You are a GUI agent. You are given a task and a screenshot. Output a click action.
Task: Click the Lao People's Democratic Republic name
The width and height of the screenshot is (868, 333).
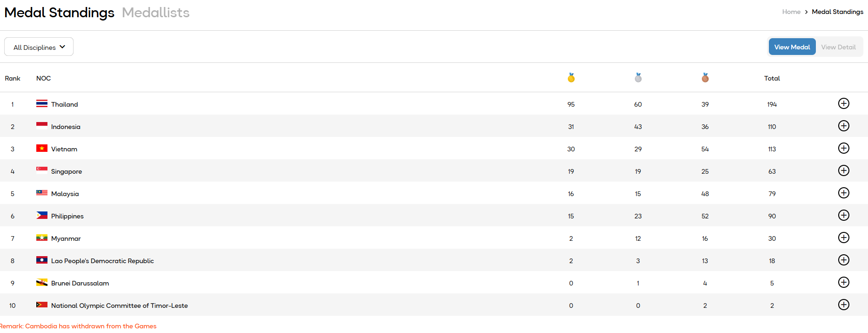pos(102,261)
